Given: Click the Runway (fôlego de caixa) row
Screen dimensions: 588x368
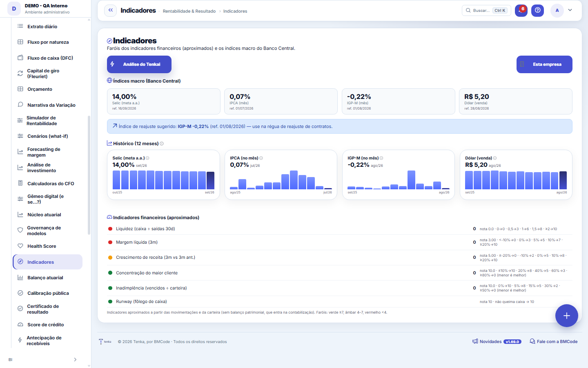Looking at the screenshot, I should pos(340,302).
